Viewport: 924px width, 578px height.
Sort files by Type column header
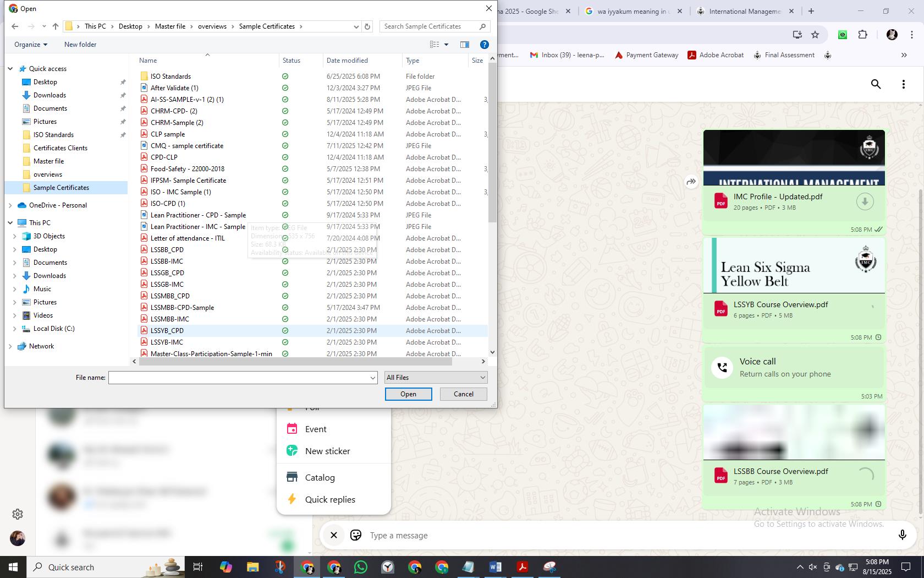tap(413, 61)
